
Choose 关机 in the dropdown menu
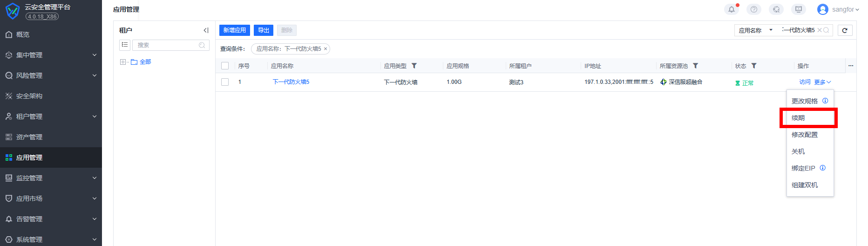tap(798, 151)
